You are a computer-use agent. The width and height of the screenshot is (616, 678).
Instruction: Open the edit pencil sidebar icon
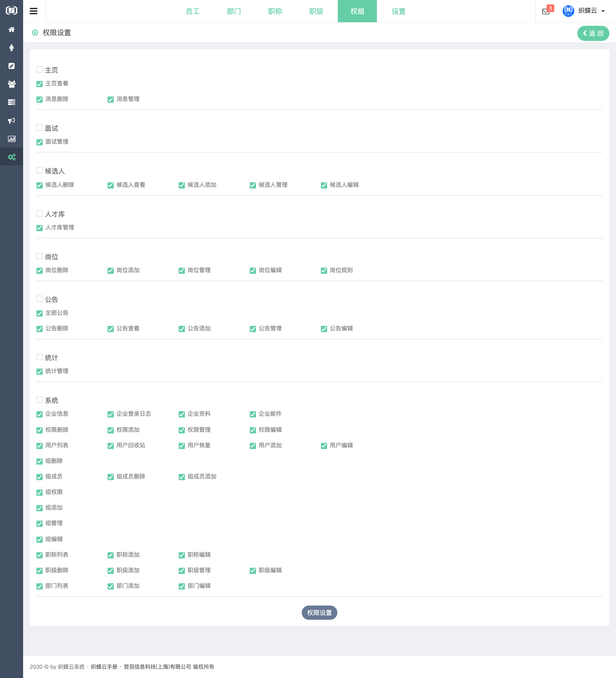11,66
